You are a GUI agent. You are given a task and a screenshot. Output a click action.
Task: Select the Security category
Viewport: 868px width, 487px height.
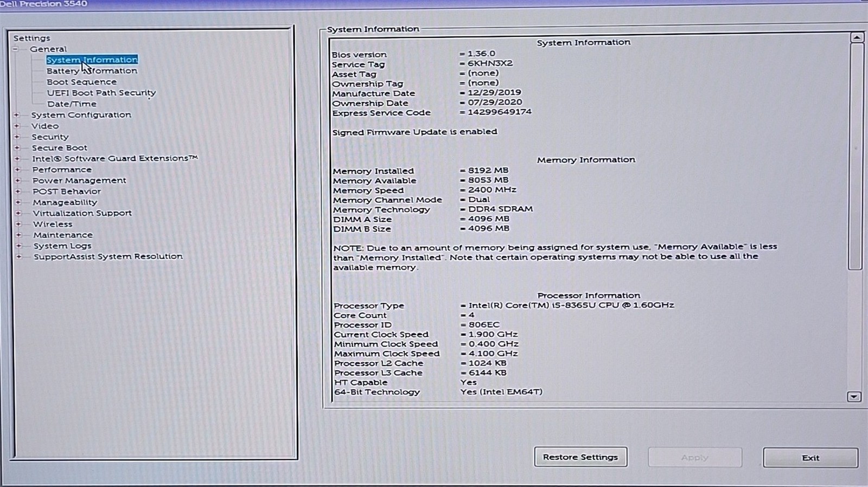click(x=50, y=137)
